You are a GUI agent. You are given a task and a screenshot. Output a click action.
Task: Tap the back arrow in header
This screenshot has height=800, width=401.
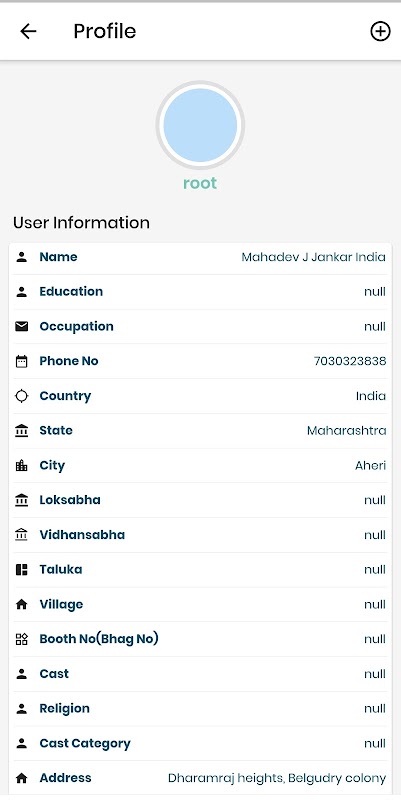pos(28,32)
